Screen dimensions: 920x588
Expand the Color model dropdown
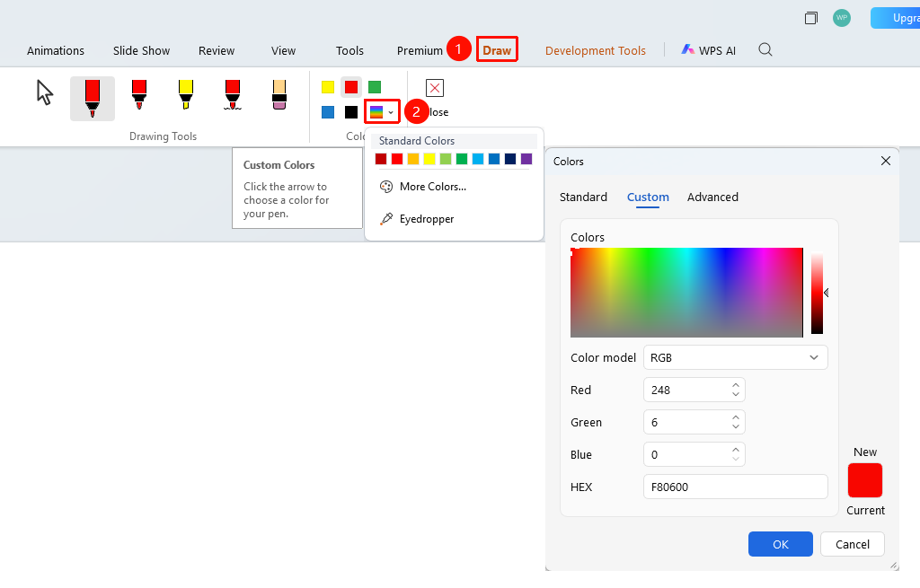[736, 357]
